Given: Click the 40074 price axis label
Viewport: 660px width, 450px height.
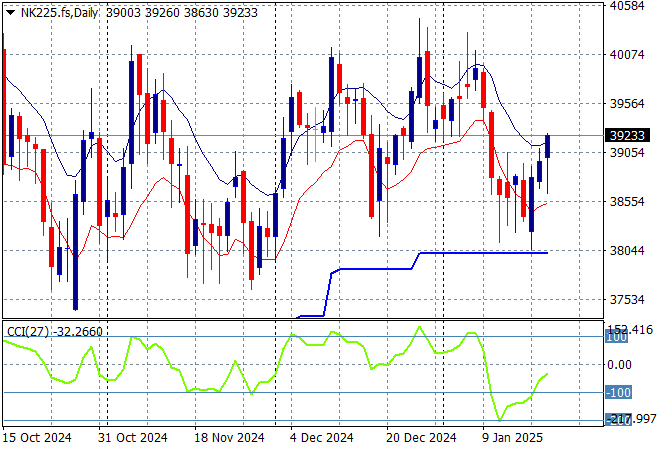Looking at the screenshot, I should 630,55.
